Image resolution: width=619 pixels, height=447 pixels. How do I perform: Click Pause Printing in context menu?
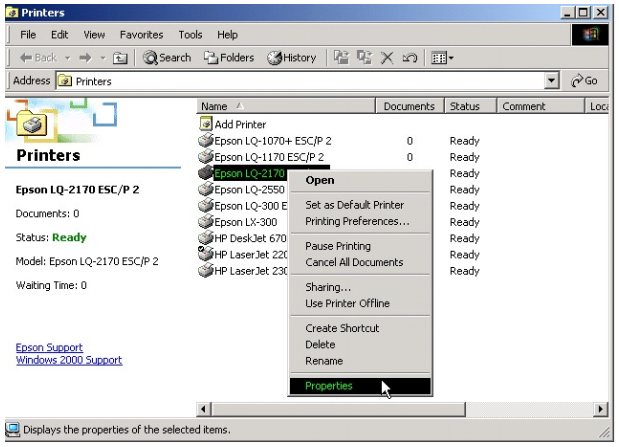click(338, 246)
